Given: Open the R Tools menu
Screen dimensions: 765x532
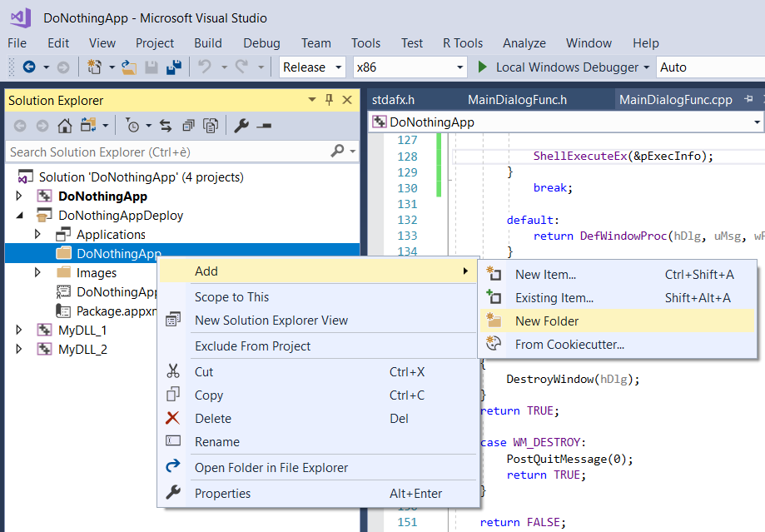Looking at the screenshot, I should coord(463,43).
